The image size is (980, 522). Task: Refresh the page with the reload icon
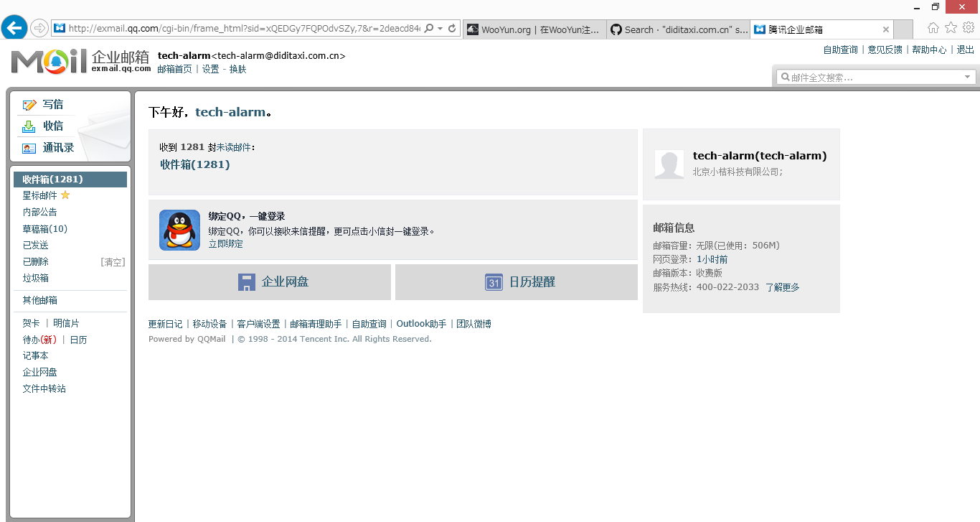tap(452, 29)
